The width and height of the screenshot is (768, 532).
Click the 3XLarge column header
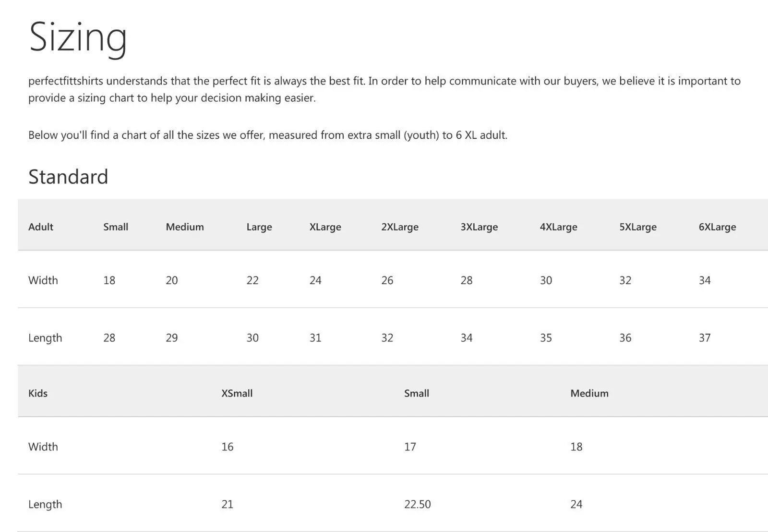479,227
